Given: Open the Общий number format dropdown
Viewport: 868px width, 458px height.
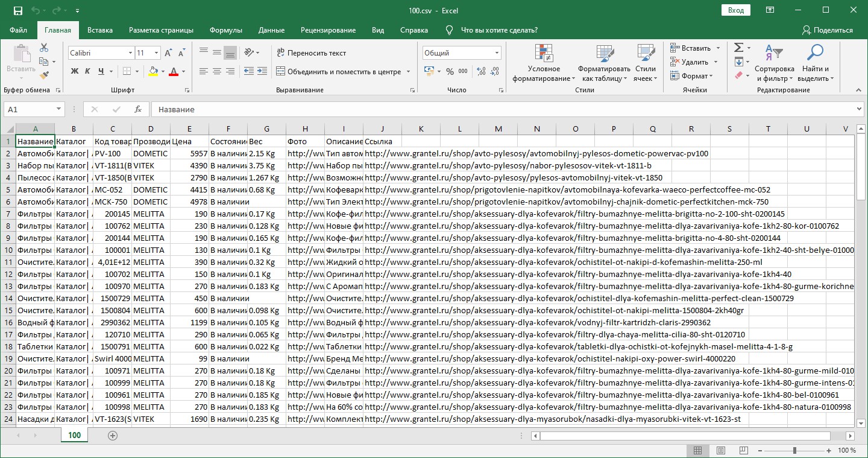Looking at the screenshot, I should click(x=497, y=53).
